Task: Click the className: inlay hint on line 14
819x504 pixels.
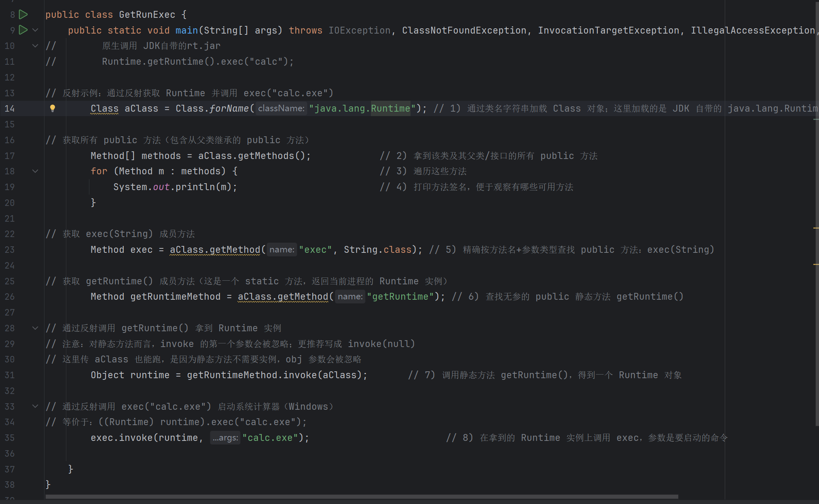Action: (x=281, y=108)
